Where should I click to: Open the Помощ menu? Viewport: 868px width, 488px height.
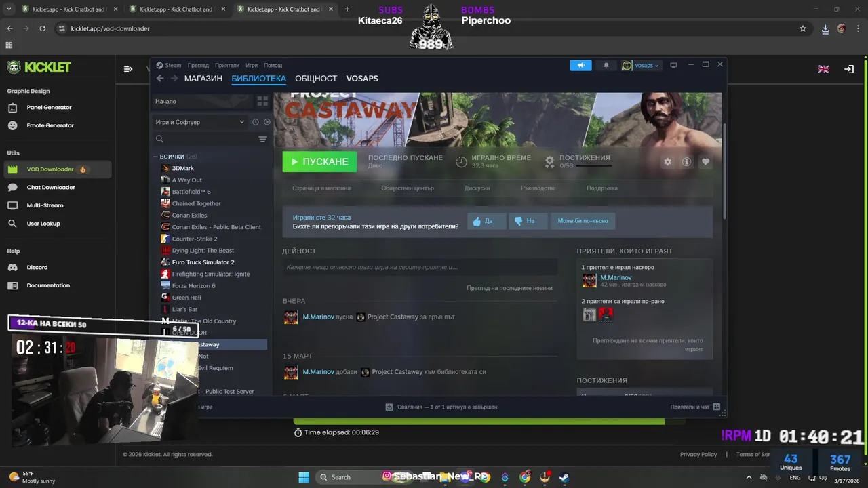(273, 65)
